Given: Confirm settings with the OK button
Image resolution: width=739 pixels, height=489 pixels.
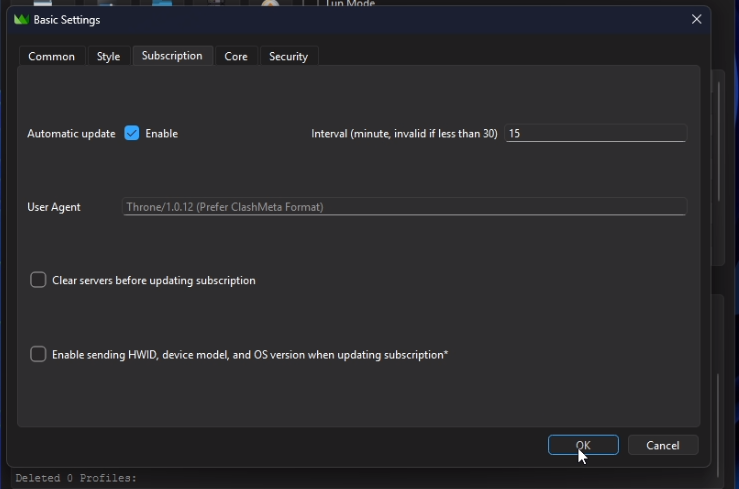Looking at the screenshot, I should 583,446.
